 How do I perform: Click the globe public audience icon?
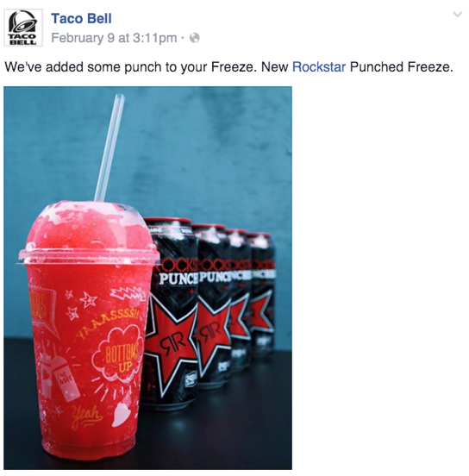[195, 38]
